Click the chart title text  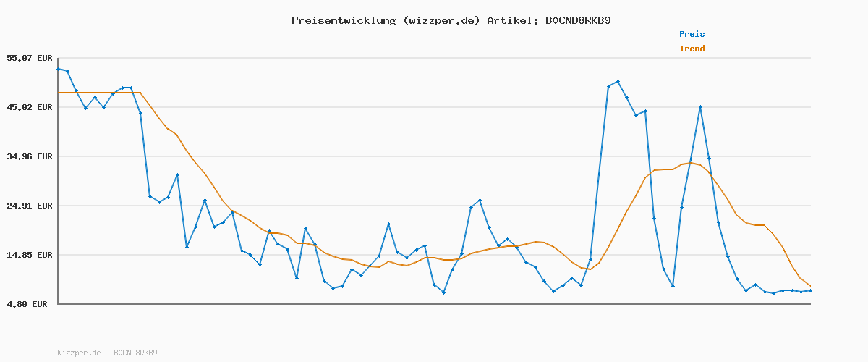[451, 20]
